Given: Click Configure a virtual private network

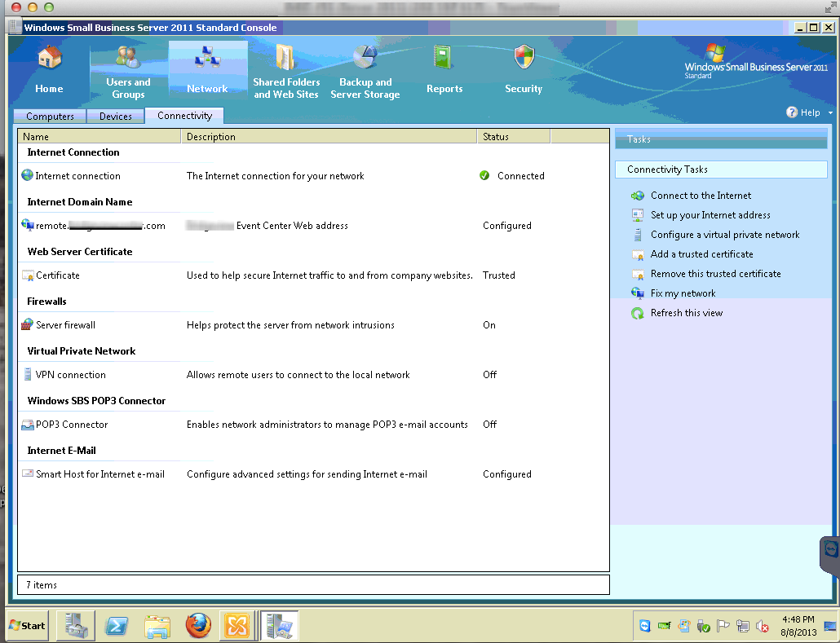Looking at the screenshot, I should (x=725, y=235).
